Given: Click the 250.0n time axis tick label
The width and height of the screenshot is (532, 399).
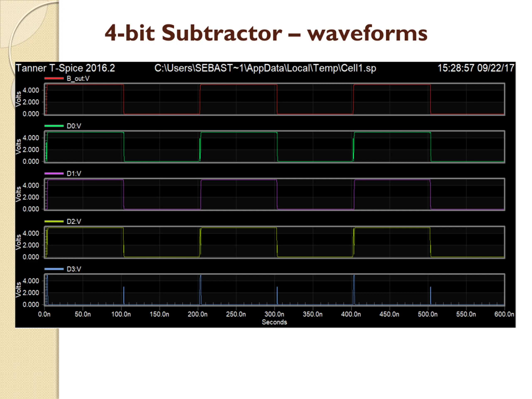Looking at the screenshot, I should pyautogui.click(x=236, y=314).
